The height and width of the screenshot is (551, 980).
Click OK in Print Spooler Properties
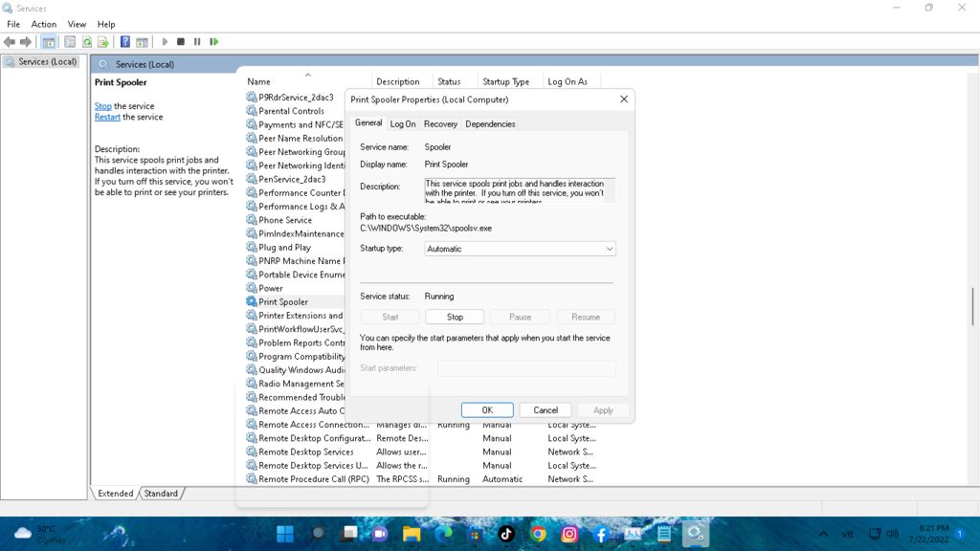[x=487, y=409]
